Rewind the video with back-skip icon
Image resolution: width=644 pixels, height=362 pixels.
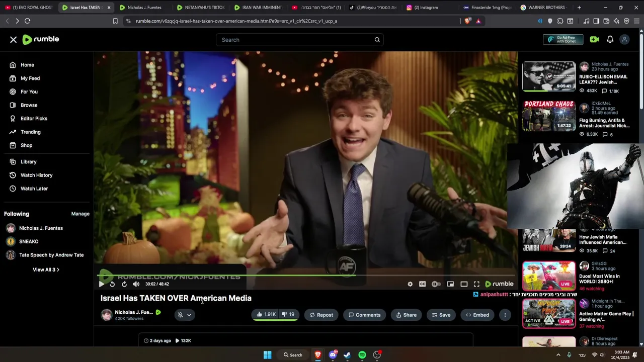112,284
